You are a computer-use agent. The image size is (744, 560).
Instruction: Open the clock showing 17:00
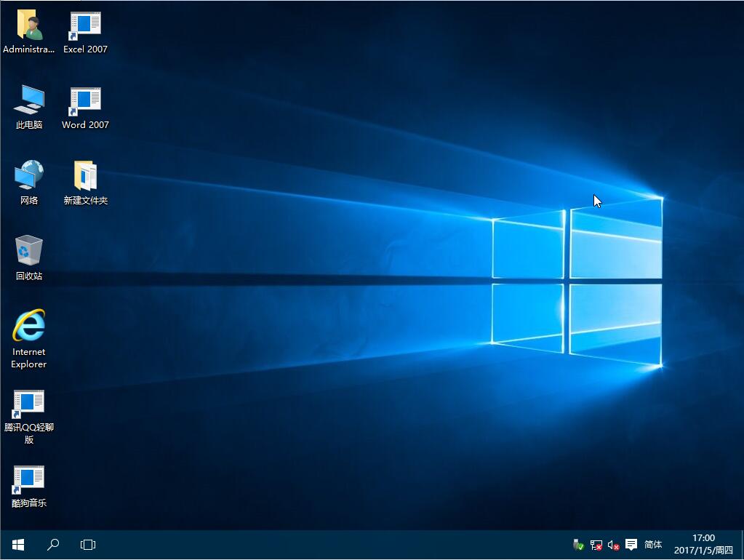703,544
